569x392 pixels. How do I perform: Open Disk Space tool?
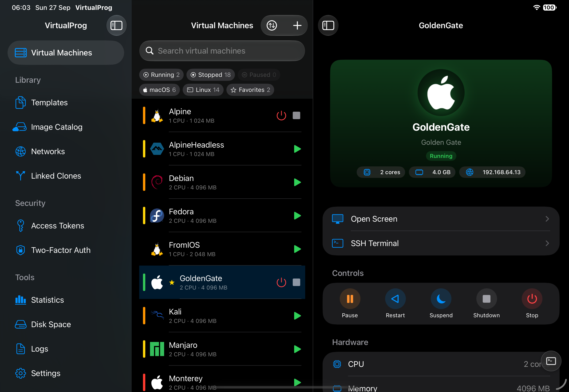(x=66, y=325)
